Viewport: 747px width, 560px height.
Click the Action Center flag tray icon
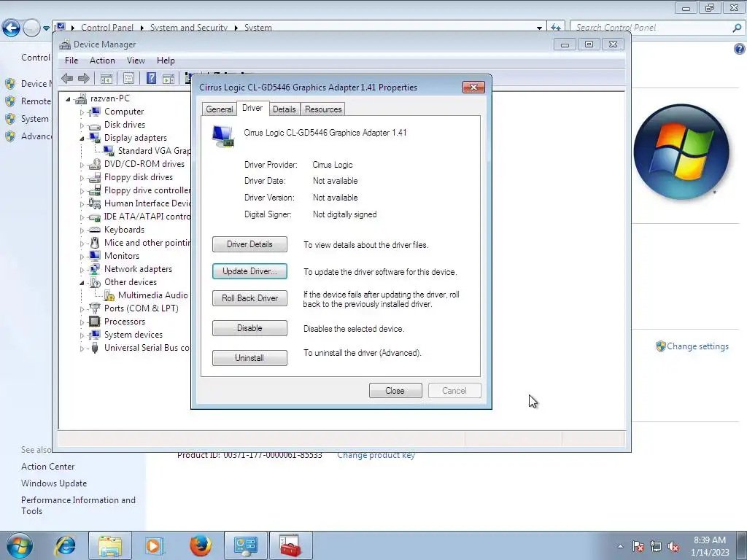click(x=638, y=547)
